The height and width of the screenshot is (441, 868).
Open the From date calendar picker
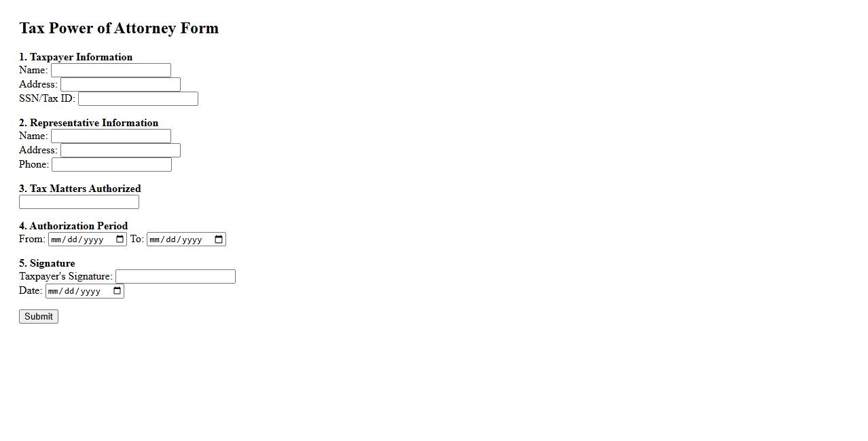[x=120, y=239]
